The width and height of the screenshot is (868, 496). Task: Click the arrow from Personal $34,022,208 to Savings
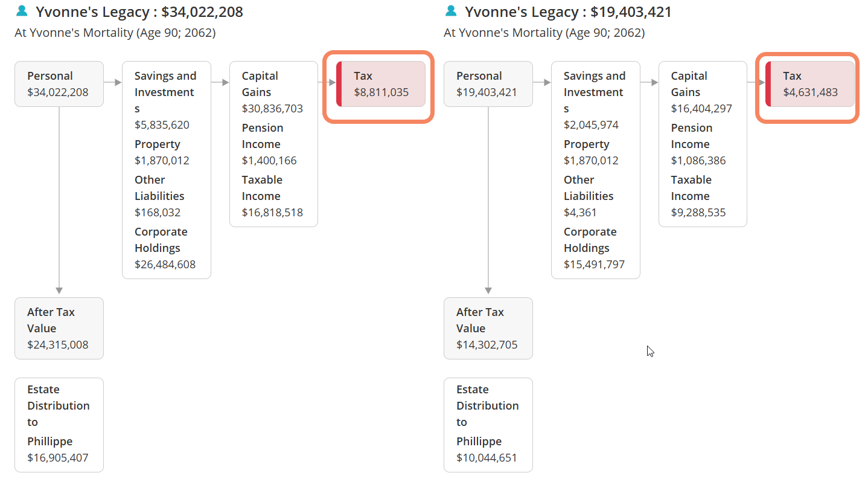(x=112, y=82)
